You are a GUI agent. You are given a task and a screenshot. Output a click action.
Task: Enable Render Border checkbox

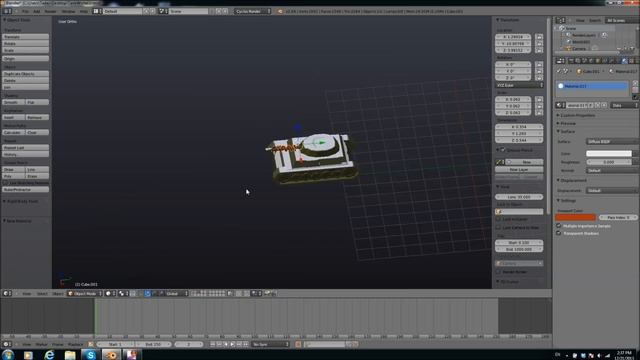498,272
